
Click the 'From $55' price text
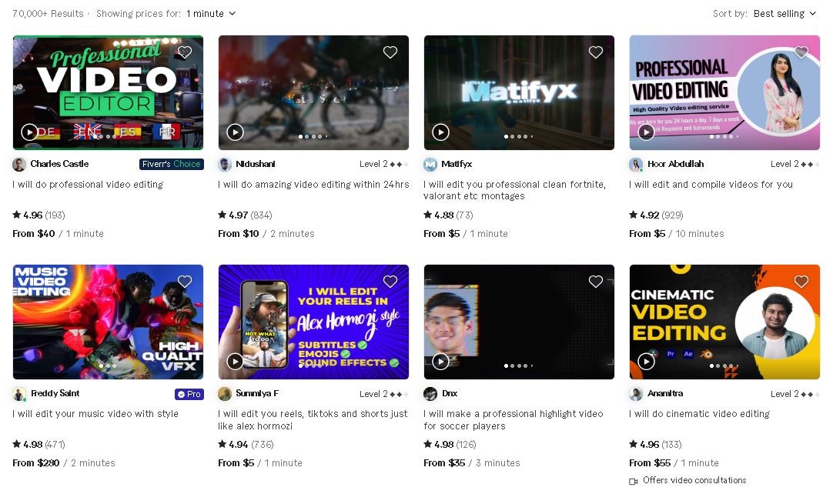(x=650, y=463)
